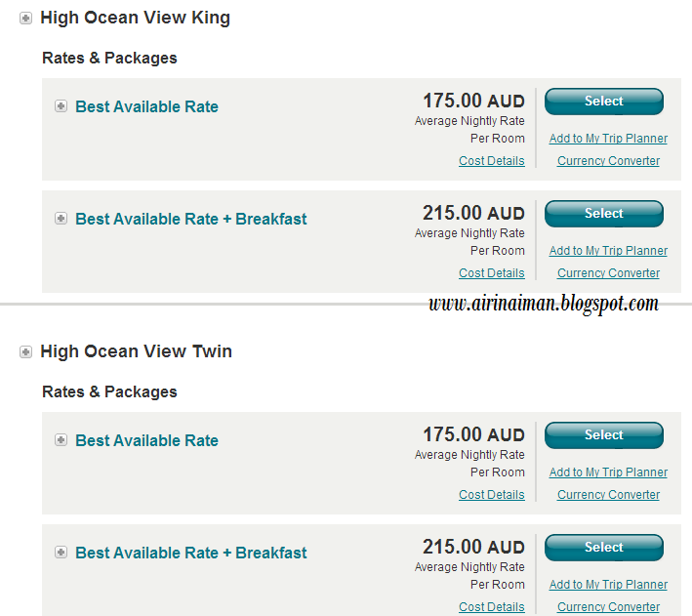
Task: Expand the High Ocean View Twin room details
Action: point(25,352)
